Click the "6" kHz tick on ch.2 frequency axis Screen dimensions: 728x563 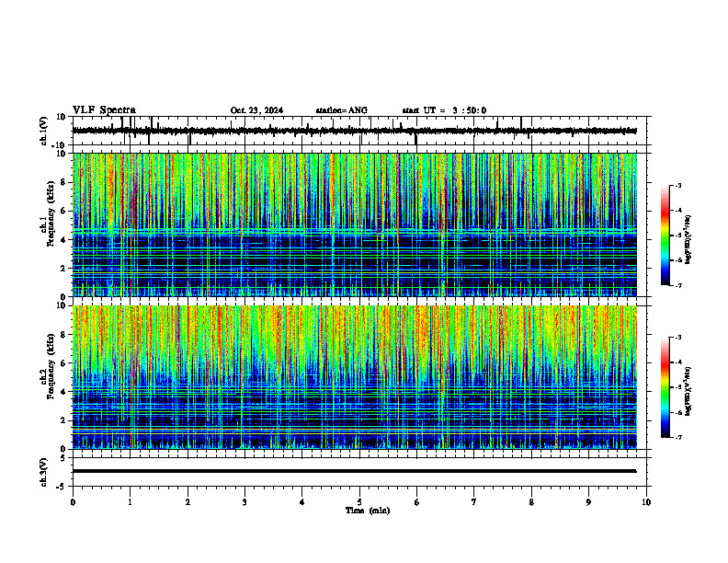point(64,363)
